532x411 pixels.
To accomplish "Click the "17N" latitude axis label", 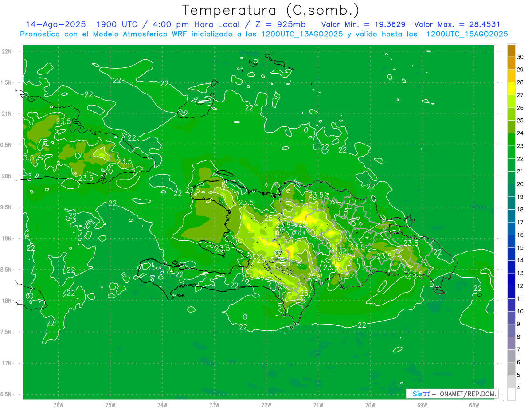I will click(x=6, y=363).
